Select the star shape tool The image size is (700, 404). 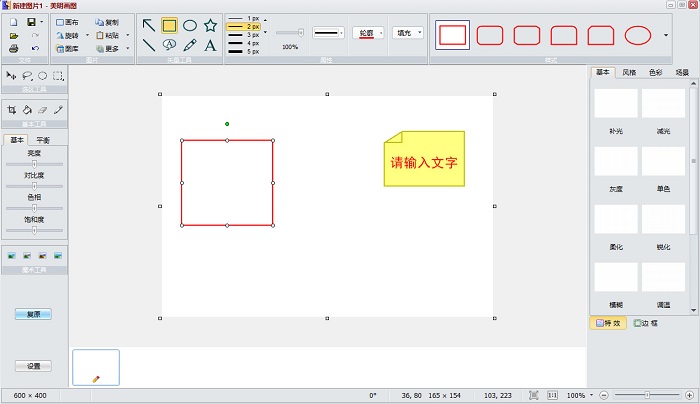[x=210, y=25]
